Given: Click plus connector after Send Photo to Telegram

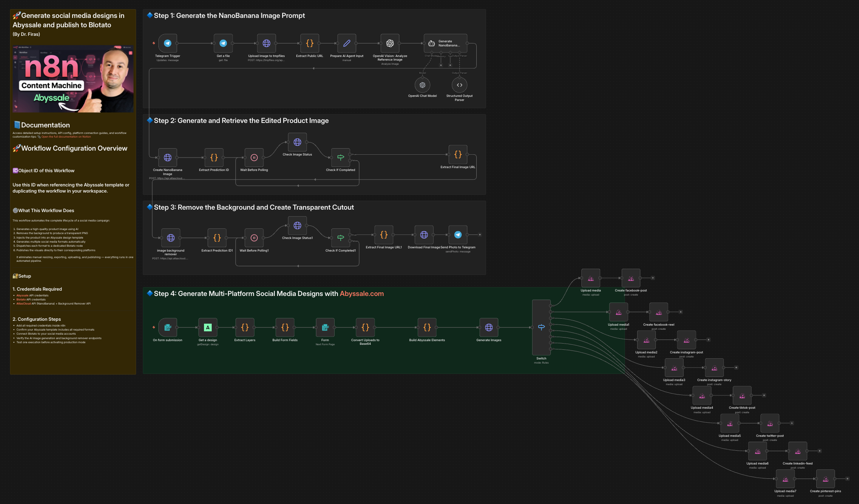Looking at the screenshot, I should (479, 234).
